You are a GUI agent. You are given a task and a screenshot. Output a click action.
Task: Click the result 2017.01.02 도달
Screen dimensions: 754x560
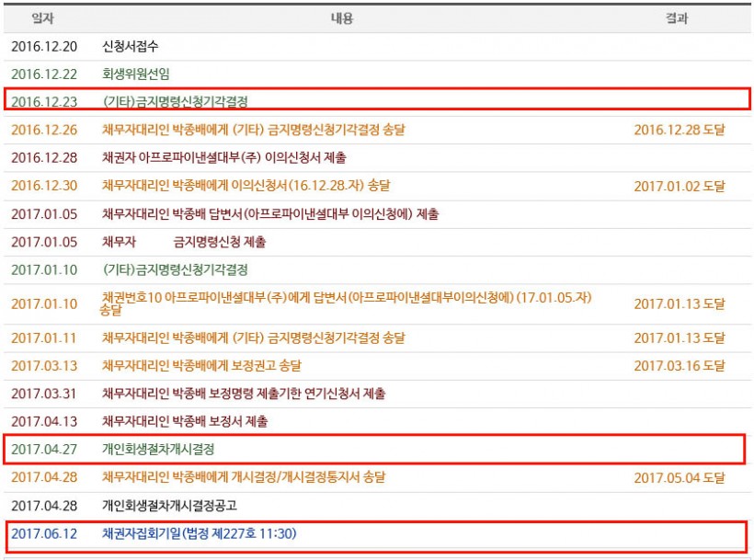tap(680, 186)
